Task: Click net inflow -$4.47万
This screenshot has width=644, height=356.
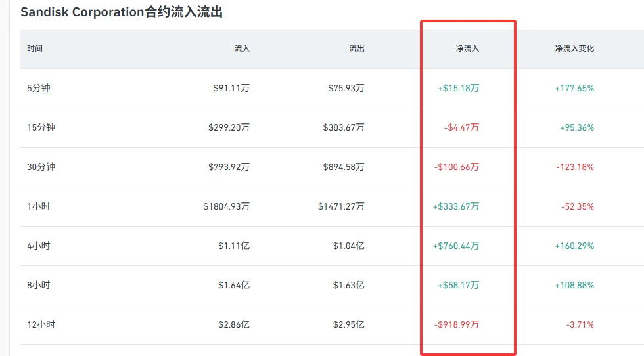Action: [461, 127]
